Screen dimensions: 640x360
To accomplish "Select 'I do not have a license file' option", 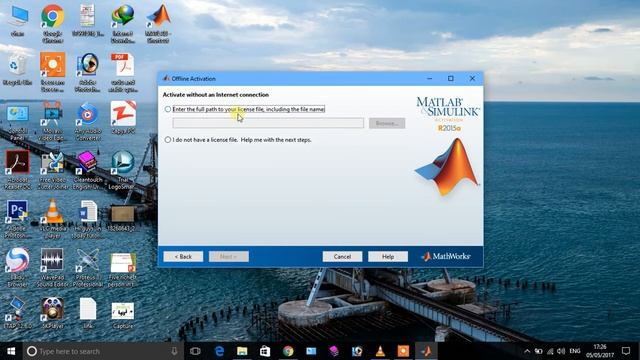I will click(x=168, y=140).
